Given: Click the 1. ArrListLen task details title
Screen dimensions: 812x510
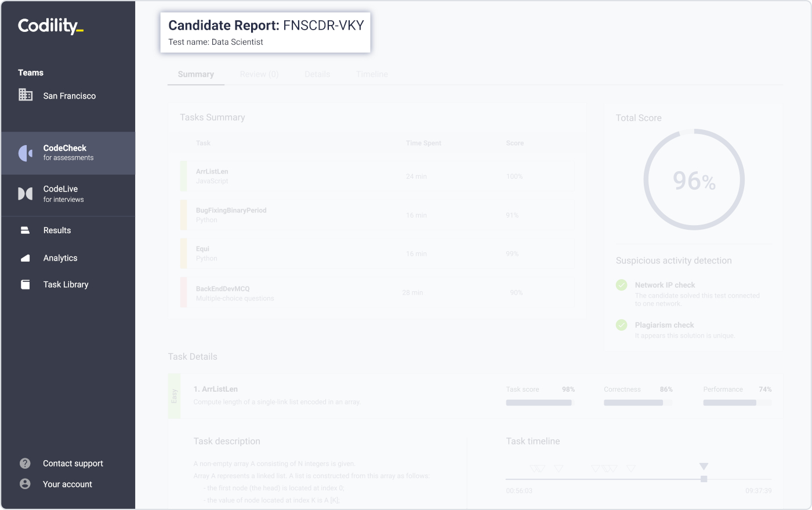Looking at the screenshot, I should (216, 389).
